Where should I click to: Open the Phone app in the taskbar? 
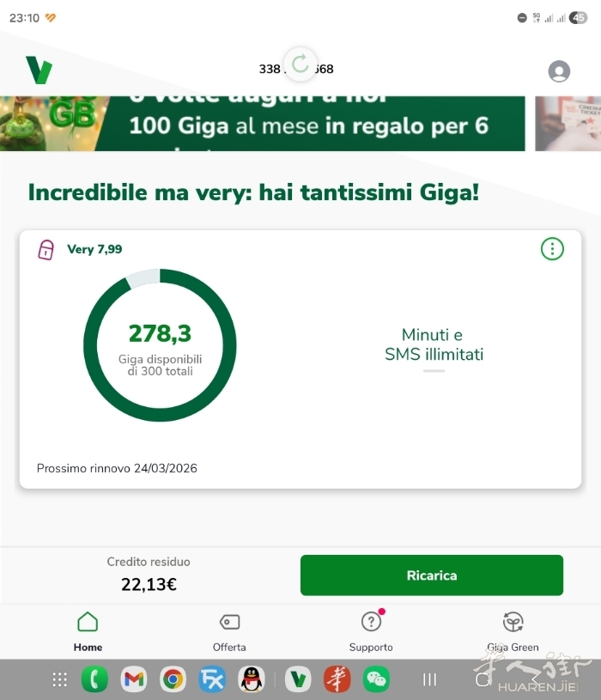(x=94, y=679)
